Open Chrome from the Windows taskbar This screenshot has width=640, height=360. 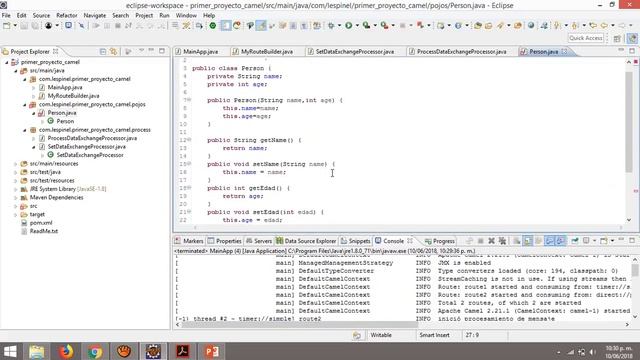pos(95,351)
